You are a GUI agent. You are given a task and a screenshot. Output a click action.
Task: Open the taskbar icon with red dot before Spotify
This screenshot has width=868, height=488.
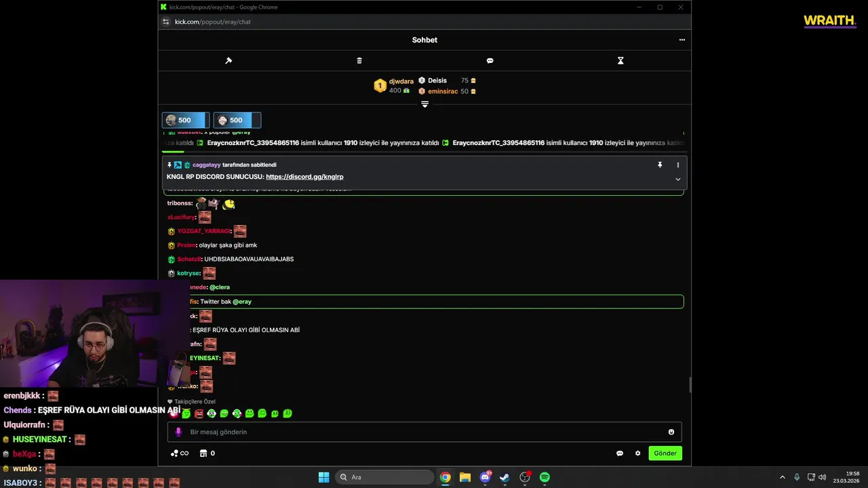tap(525, 477)
